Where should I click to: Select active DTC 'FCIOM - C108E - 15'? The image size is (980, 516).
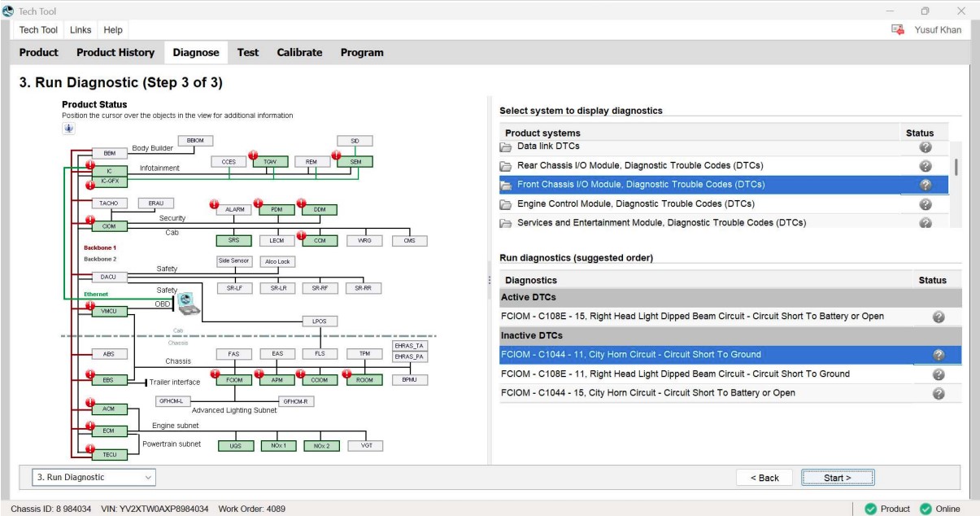[x=730, y=317]
